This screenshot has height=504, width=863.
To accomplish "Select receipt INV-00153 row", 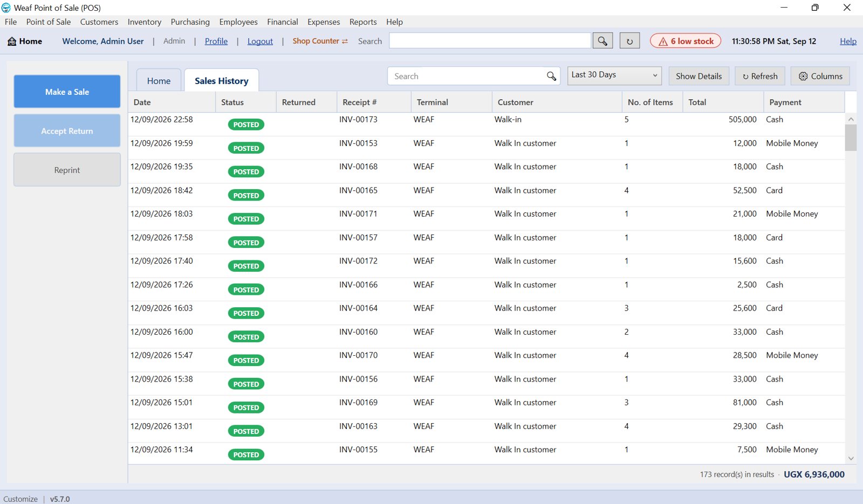I will coord(486,148).
